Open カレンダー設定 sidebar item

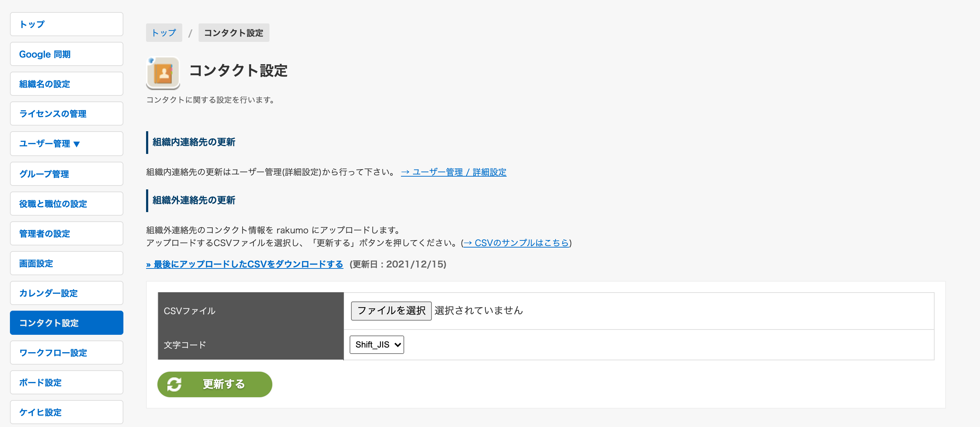(67, 293)
